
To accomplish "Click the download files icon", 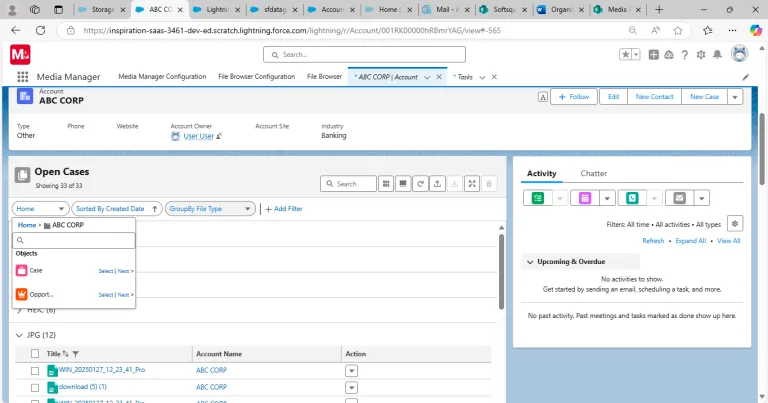I will [455, 184].
